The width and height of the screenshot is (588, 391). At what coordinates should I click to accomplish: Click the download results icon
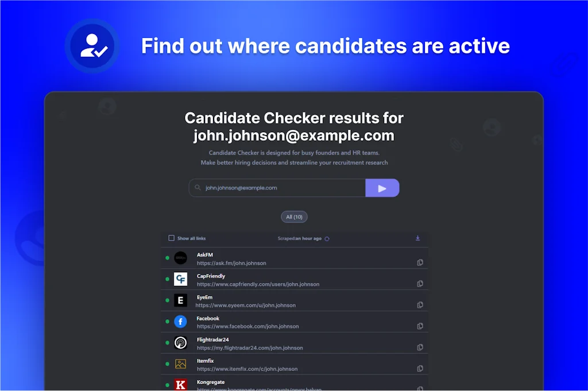(418, 238)
